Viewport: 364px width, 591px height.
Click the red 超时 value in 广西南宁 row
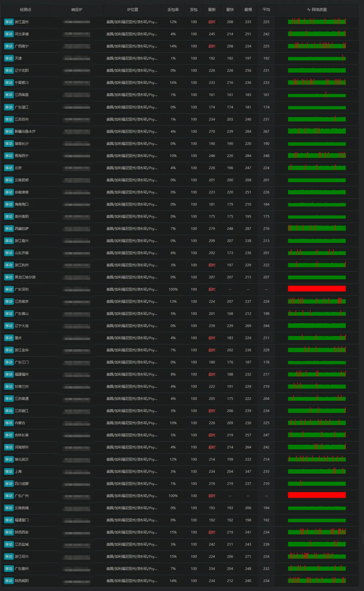point(212,46)
